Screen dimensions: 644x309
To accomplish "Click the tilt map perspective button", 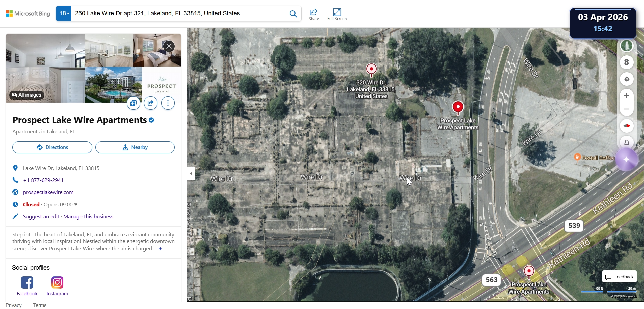I will click(x=627, y=142).
